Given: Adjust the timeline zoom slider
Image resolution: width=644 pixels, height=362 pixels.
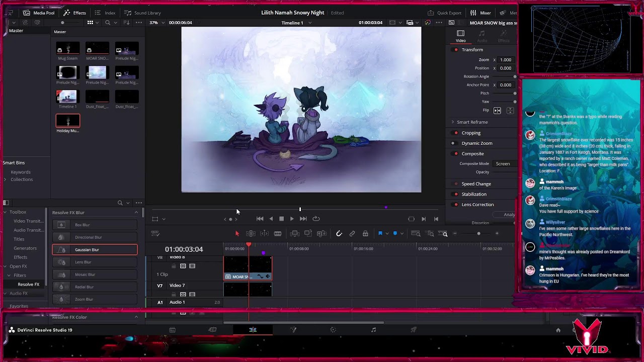Looking at the screenshot, I should click(478, 233).
